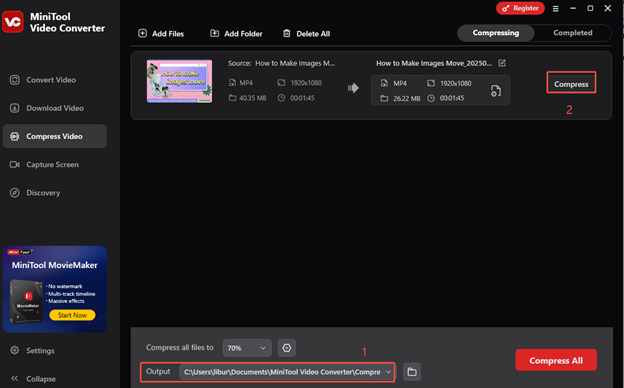This screenshot has width=624, height=388.
Task: Click the MiniTool Video Converter logo
Action: (x=13, y=22)
